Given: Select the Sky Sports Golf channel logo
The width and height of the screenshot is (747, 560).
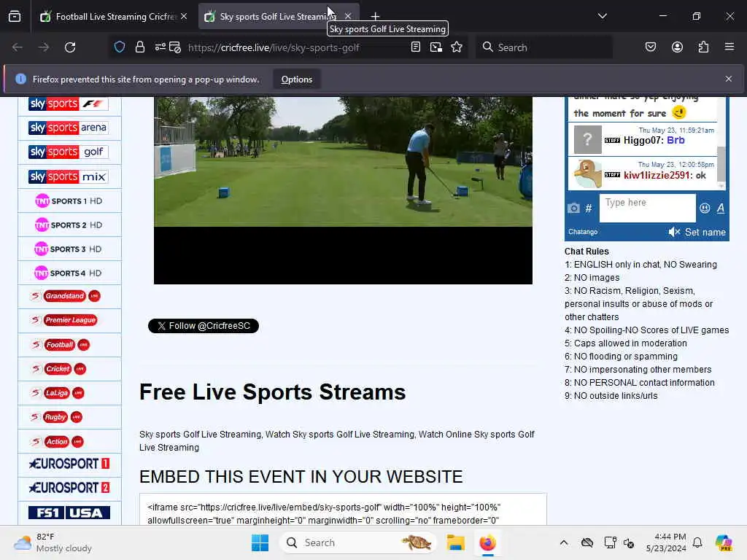Looking at the screenshot, I should coord(69,152).
